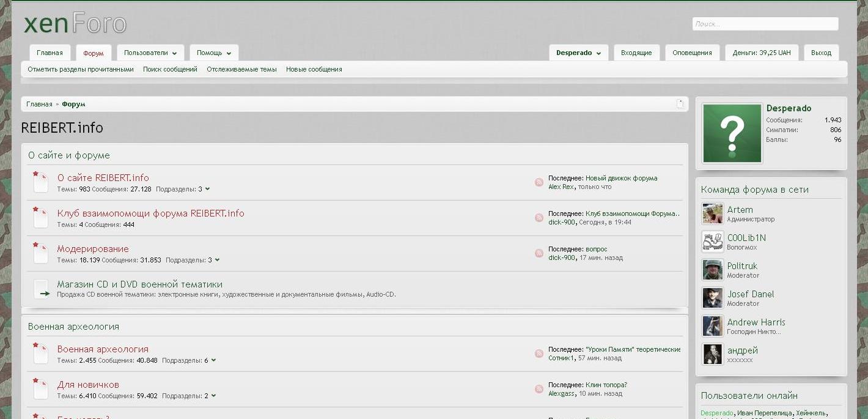Open андрей's avatar
The width and height of the screenshot is (868, 419).
(x=713, y=355)
